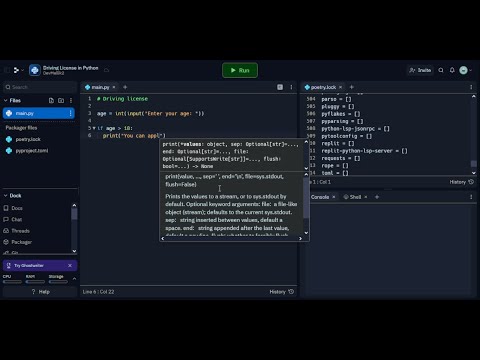Switch to the Console tab
The image size is (480, 360).
click(320, 197)
